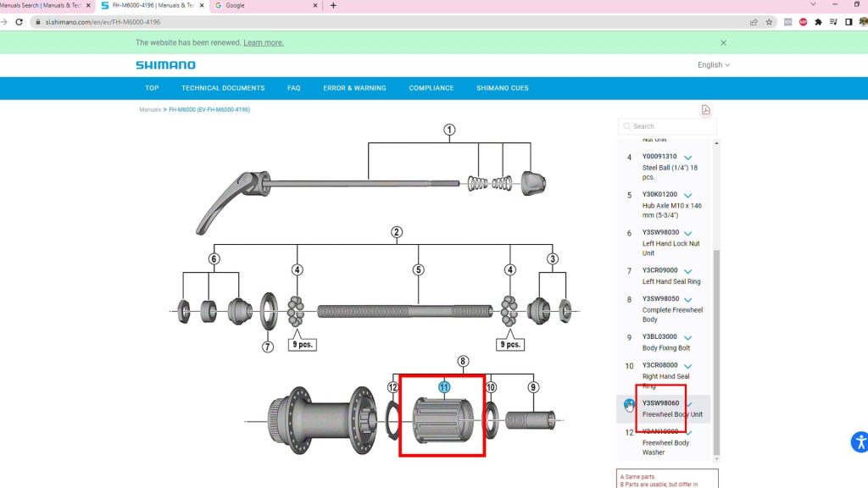This screenshot has width=868, height=488.
Task: Select diagram callout number 8
Action: [x=463, y=362]
